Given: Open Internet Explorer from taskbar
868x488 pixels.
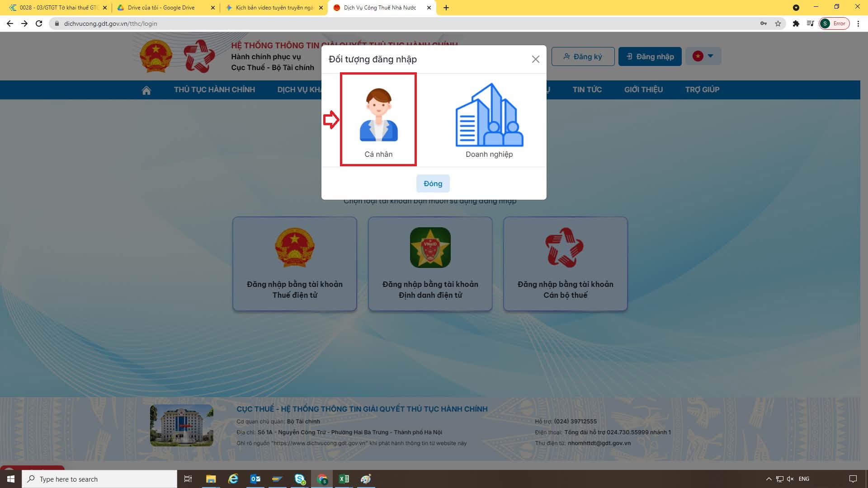Looking at the screenshot, I should tap(233, 479).
